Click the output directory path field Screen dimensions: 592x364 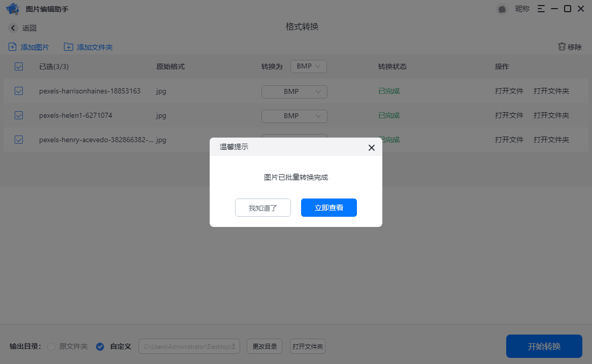[x=189, y=346]
